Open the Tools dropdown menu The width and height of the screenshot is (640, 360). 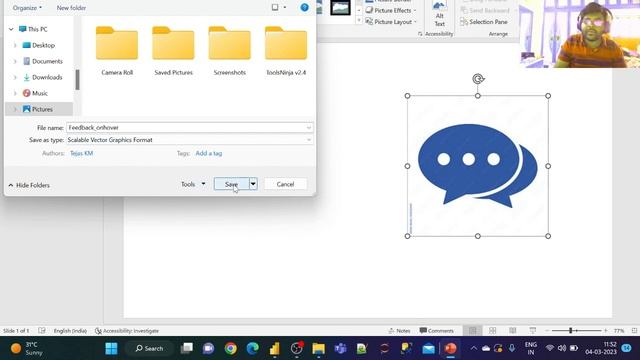193,184
